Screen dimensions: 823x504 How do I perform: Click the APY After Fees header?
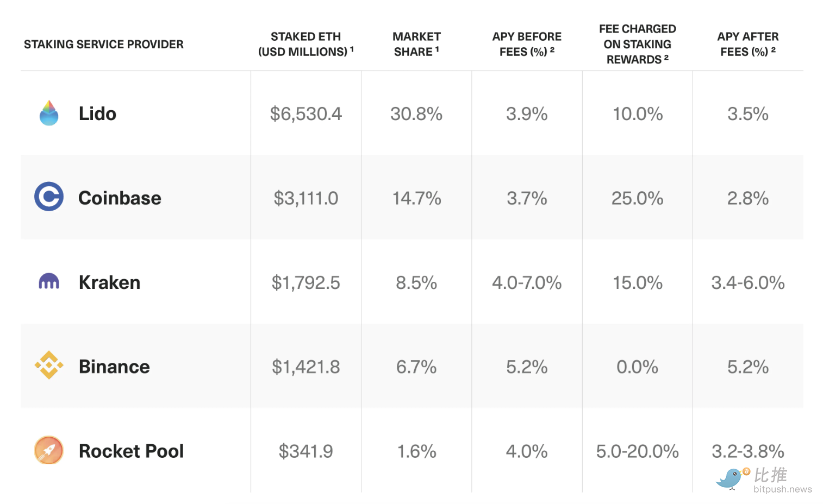click(x=747, y=44)
